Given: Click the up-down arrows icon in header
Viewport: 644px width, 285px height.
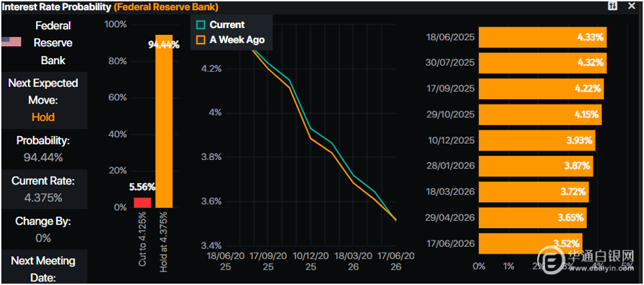Looking at the screenshot, I should pyautogui.click(x=613, y=6).
